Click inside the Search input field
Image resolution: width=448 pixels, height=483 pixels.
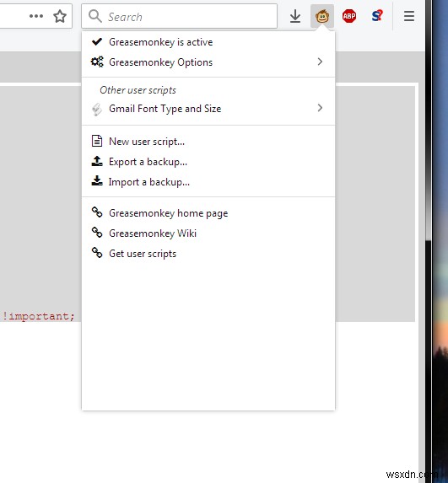[179, 16]
